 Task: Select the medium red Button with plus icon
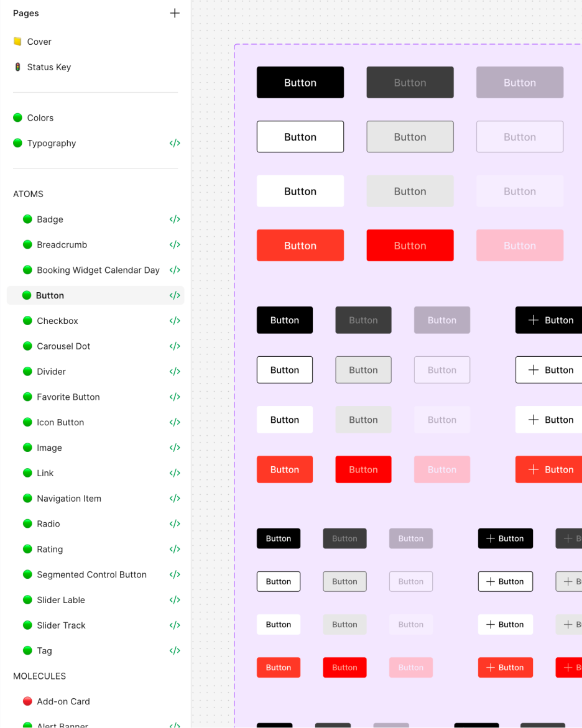(x=548, y=469)
